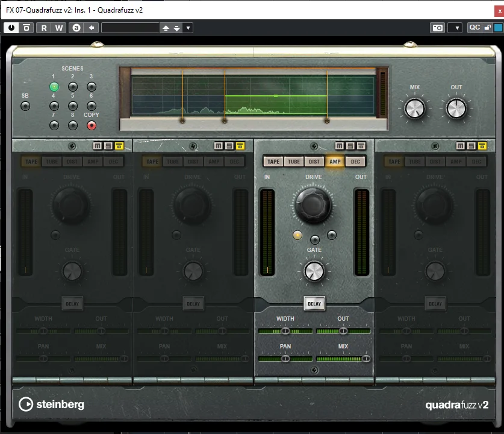
Task: Click the DELAY button in the third band
Action: [314, 304]
